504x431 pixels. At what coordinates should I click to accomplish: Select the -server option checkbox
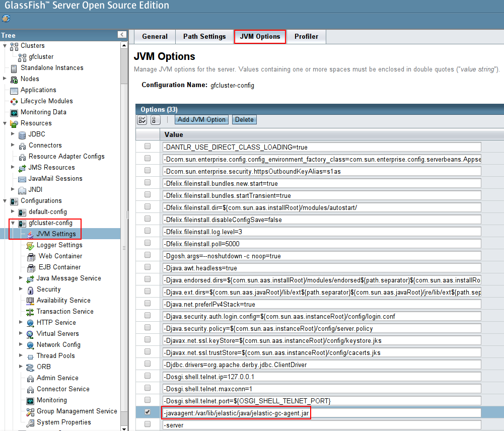click(148, 424)
